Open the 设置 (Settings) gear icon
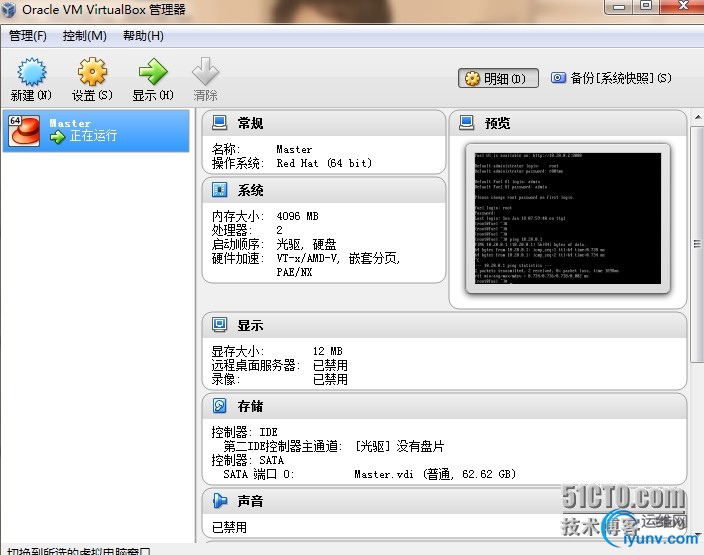 click(x=92, y=72)
